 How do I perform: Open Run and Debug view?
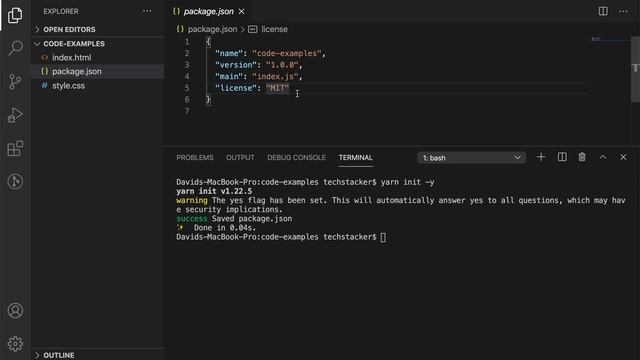[x=15, y=115]
